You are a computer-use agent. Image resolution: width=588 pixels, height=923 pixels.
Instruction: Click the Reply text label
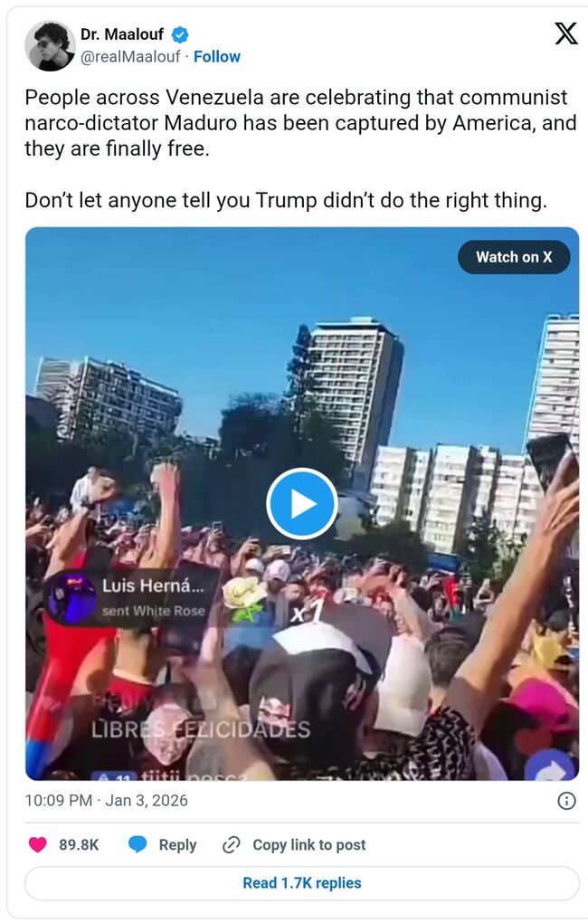(177, 844)
